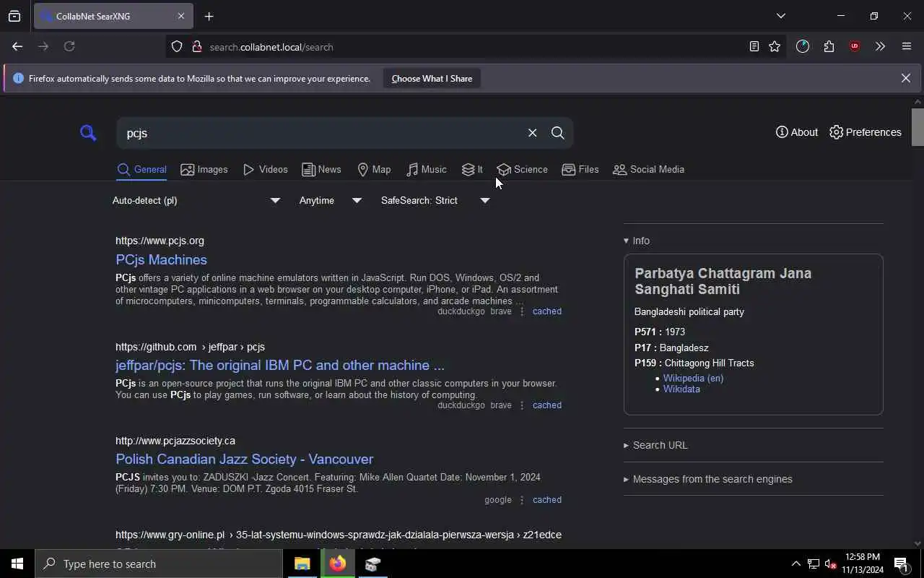Open a new browser tab
Viewport: 924px width, 578px height.
pos(209,16)
